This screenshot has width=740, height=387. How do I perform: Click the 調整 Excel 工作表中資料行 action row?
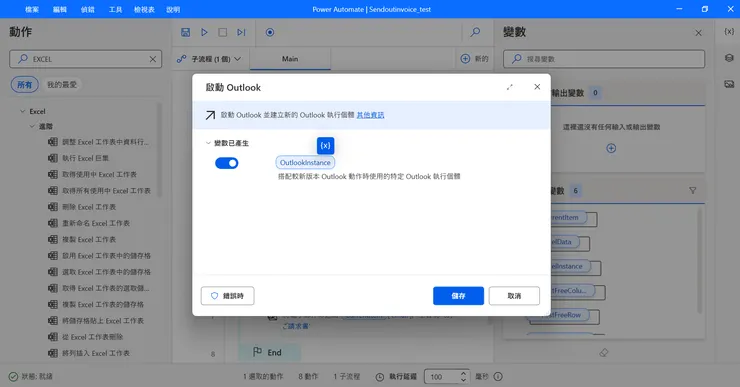(98, 142)
